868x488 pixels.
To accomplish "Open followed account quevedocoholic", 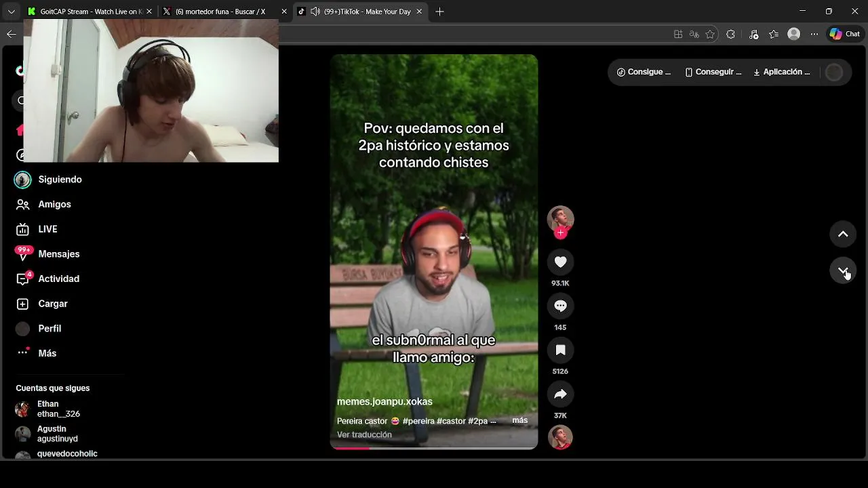I will [x=68, y=454].
